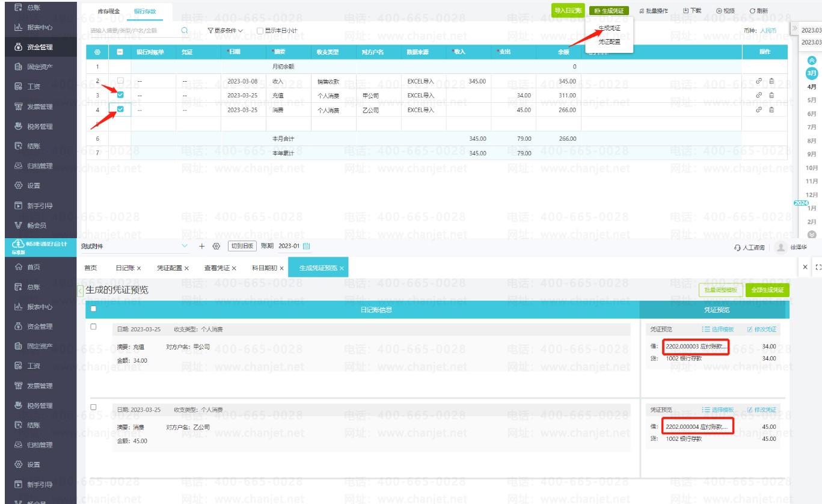Click the table column settings gear icon
This screenshot has width=822, height=504.
tap(97, 52)
